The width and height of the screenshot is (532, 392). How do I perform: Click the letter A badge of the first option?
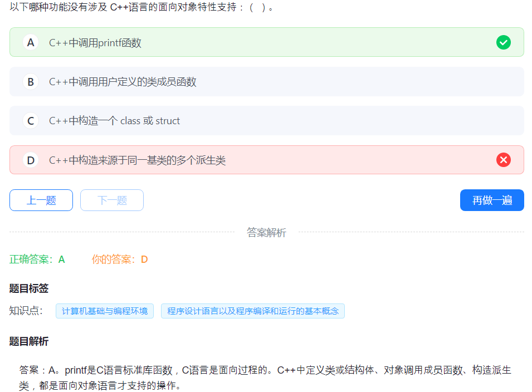pos(31,43)
